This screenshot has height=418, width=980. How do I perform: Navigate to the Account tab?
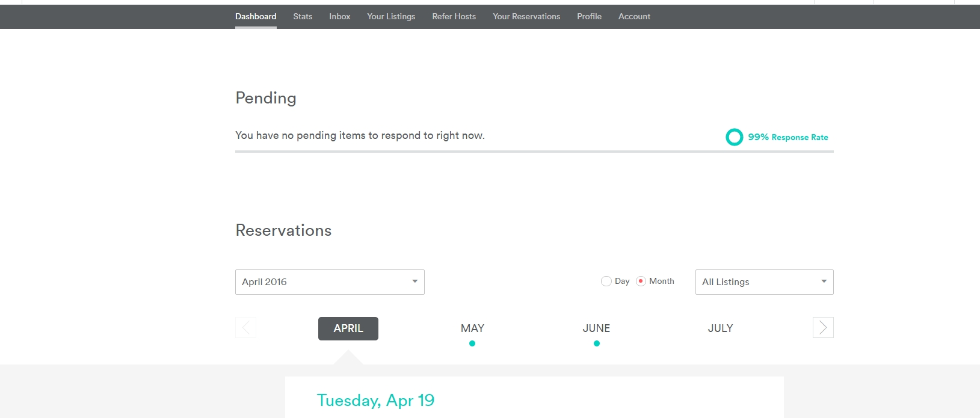point(634,17)
